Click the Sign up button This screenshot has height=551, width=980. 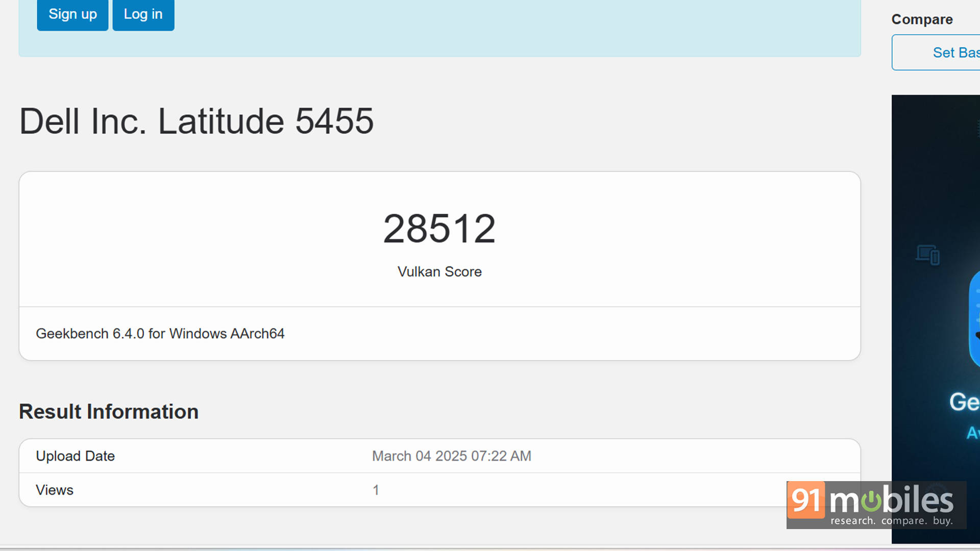pos(72,14)
